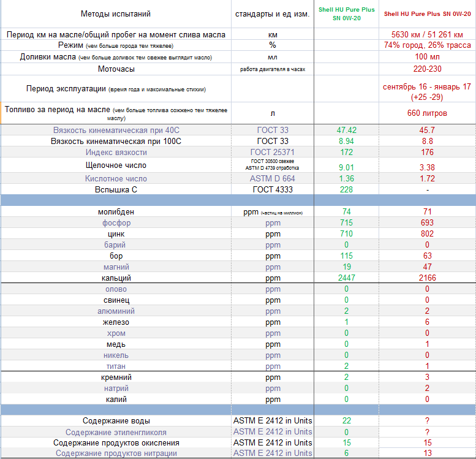Click the 'свинец' row label
This screenshot has height=459, width=476.
pos(116,300)
